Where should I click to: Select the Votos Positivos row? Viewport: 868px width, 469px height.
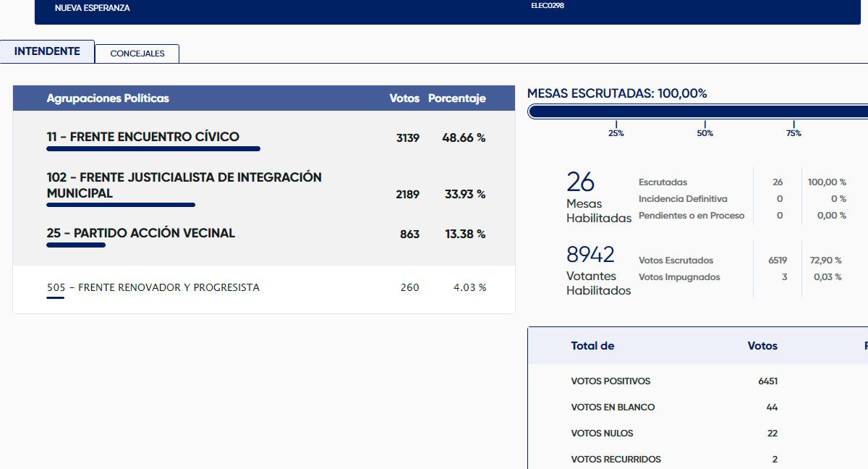coord(610,381)
